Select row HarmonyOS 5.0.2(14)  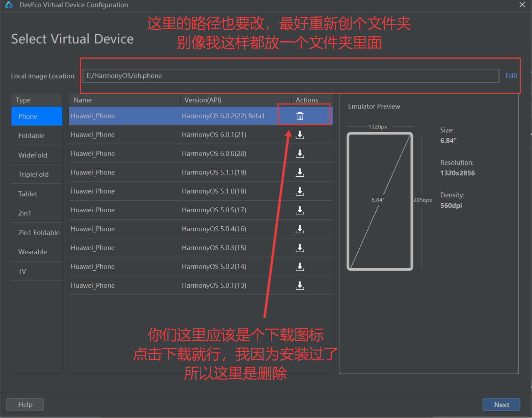point(201,267)
